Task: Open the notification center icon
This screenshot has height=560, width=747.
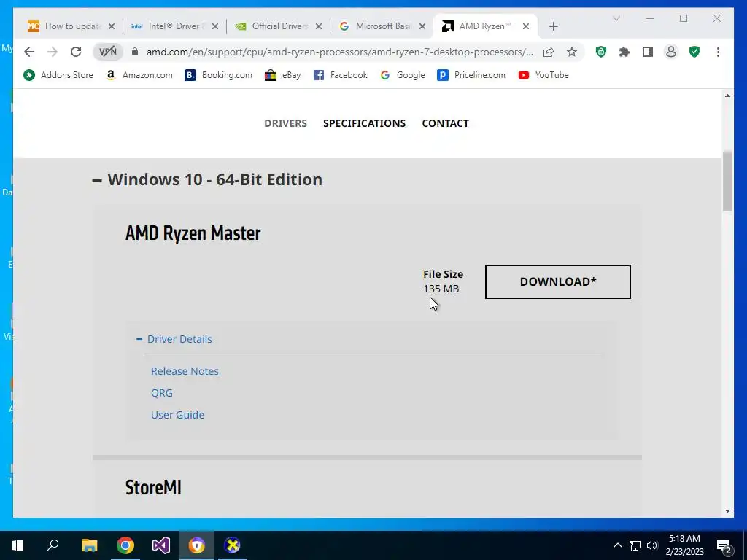Action: point(724,545)
